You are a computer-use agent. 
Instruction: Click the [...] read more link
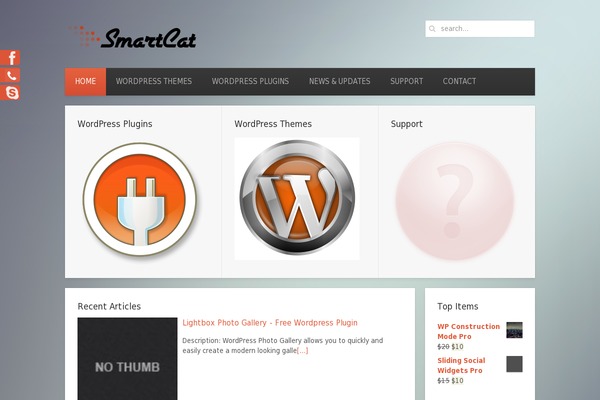302,351
